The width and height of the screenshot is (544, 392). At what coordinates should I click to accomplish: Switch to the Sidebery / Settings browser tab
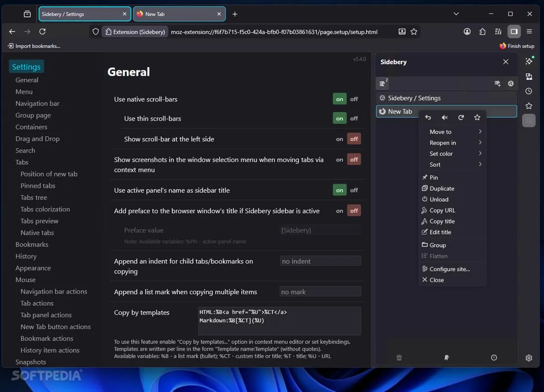(85, 14)
